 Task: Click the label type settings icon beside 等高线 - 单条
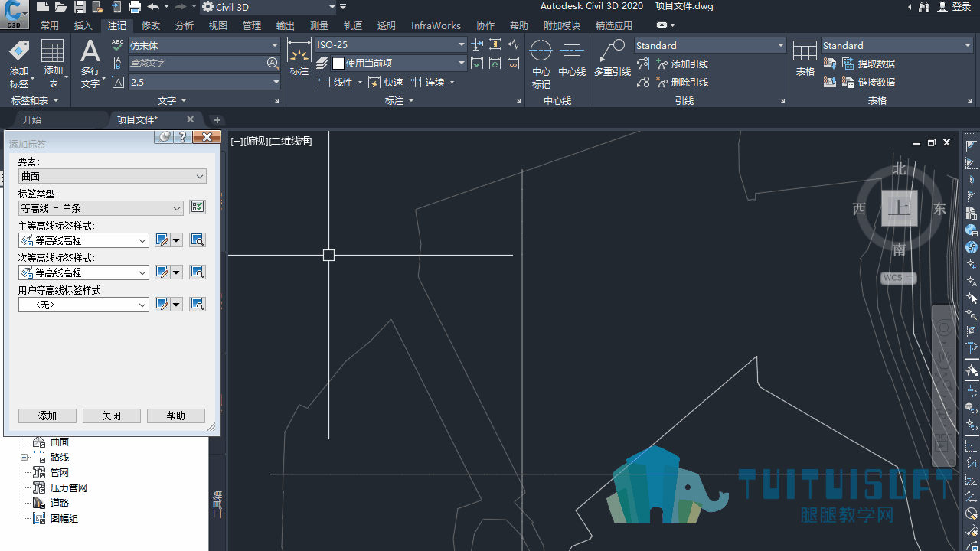(x=198, y=207)
